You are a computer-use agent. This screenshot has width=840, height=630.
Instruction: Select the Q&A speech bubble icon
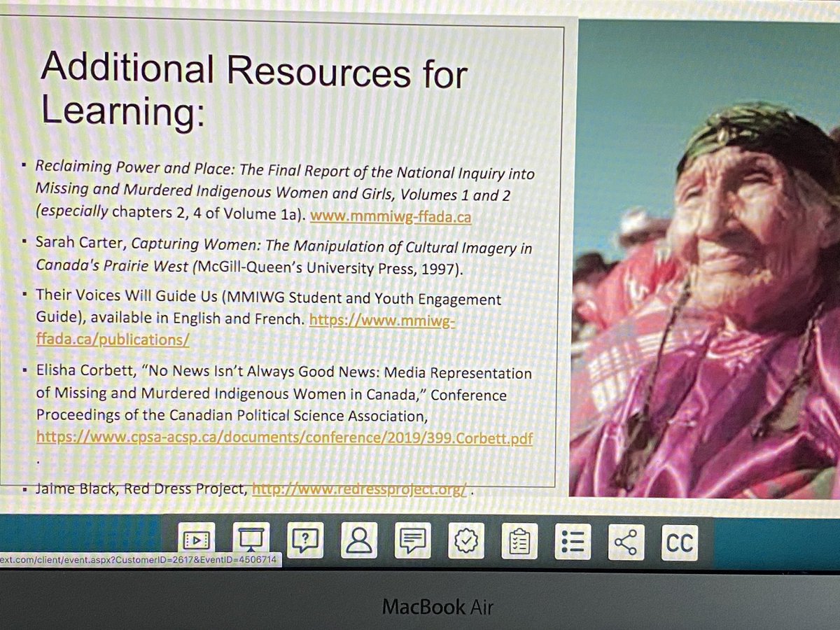click(x=304, y=540)
